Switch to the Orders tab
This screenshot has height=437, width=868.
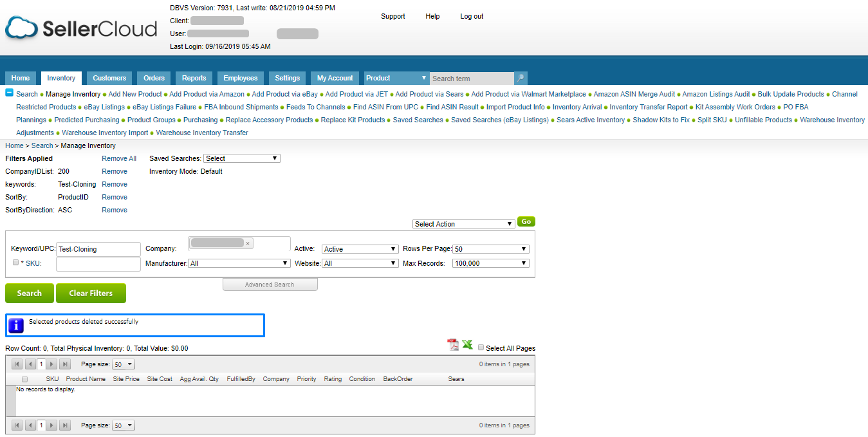tap(154, 78)
